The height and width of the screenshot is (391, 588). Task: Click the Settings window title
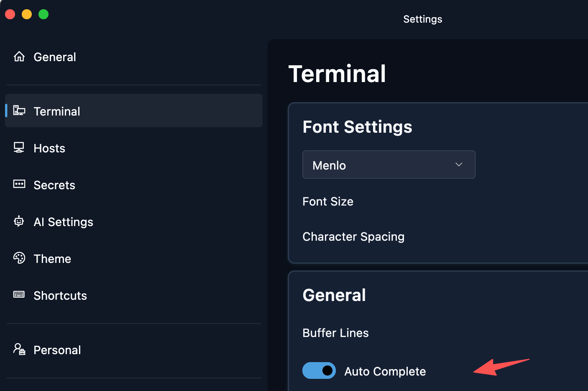(x=423, y=19)
